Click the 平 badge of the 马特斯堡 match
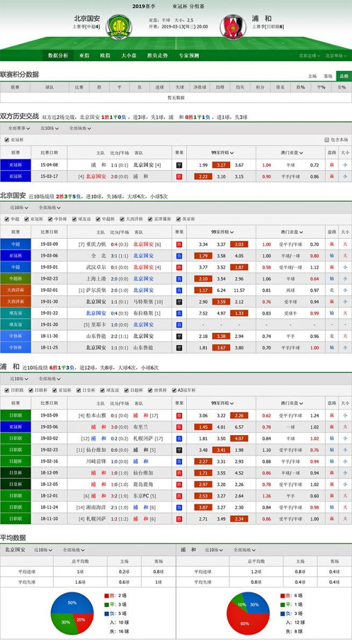Screen dimensions: 352x644 coord(179,302)
